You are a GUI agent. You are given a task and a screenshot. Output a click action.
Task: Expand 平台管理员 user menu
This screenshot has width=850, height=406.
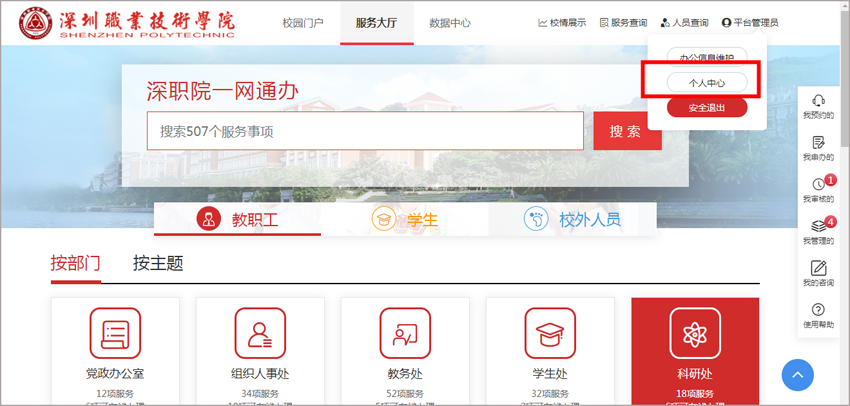749,22
